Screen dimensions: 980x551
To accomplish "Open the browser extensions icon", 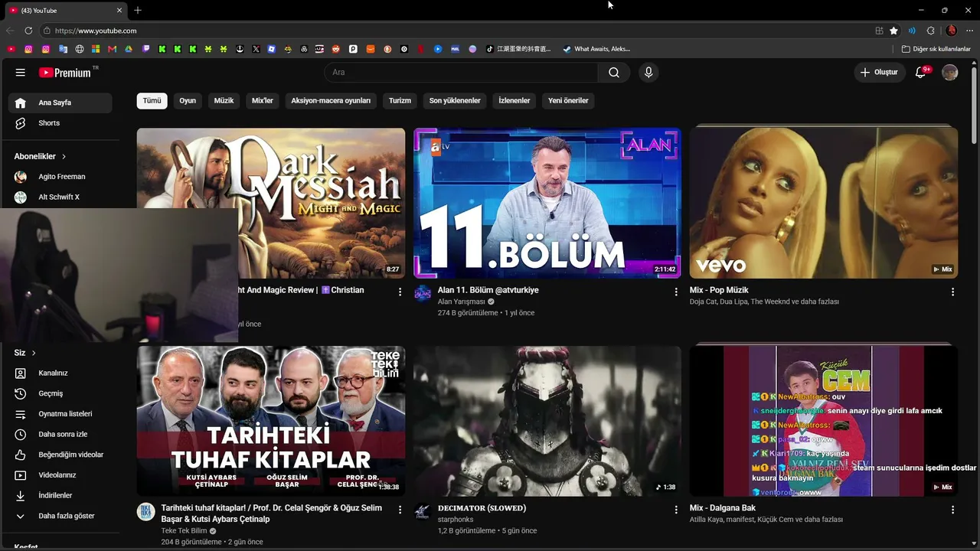I will 931,31.
